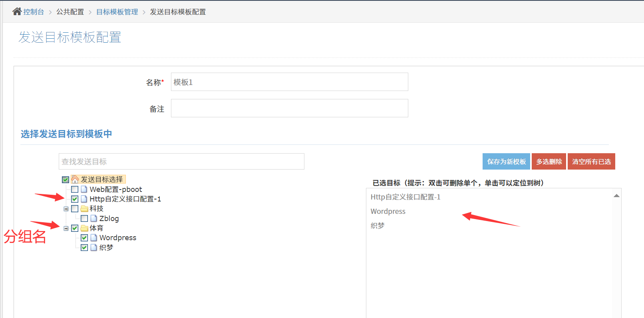Click the 发送目标选择 tree label

coord(102,179)
